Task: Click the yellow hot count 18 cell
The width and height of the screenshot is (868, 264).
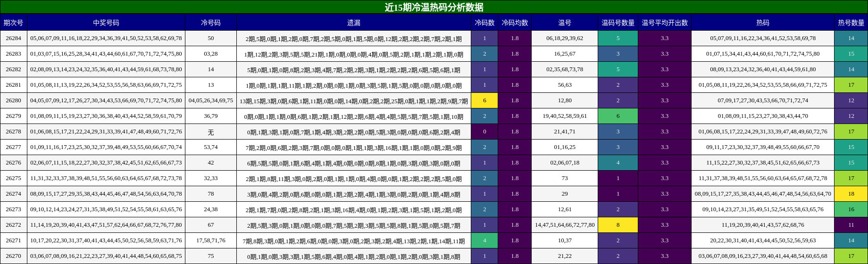Action: [851, 194]
